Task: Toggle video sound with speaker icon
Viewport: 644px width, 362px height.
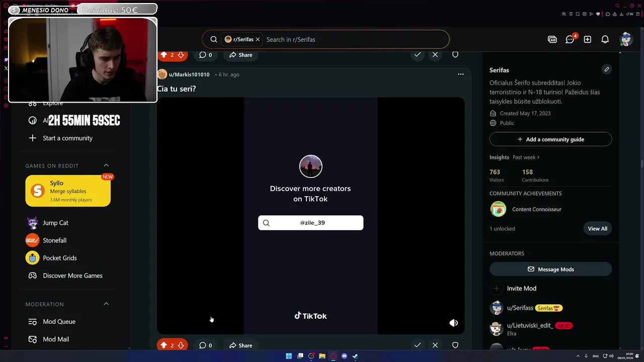Action: (x=453, y=323)
